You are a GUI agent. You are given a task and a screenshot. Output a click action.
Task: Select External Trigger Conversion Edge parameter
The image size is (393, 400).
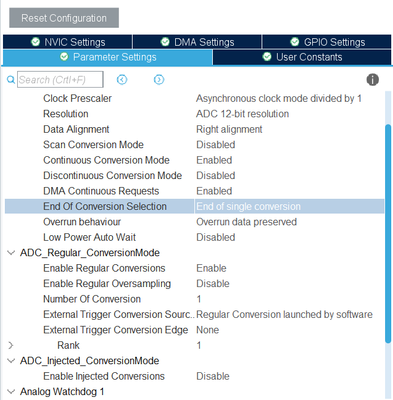coord(116,330)
